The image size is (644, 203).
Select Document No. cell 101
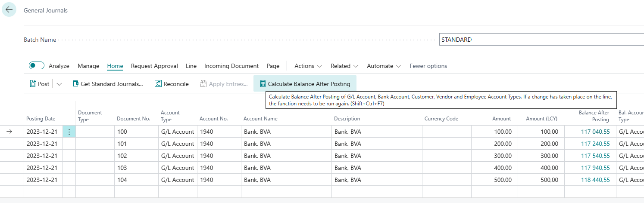point(136,144)
